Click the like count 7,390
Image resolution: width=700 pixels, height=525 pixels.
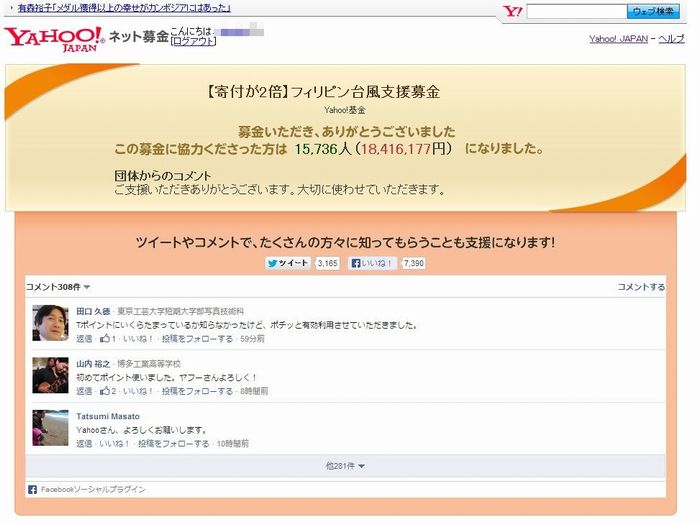click(x=413, y=263)
